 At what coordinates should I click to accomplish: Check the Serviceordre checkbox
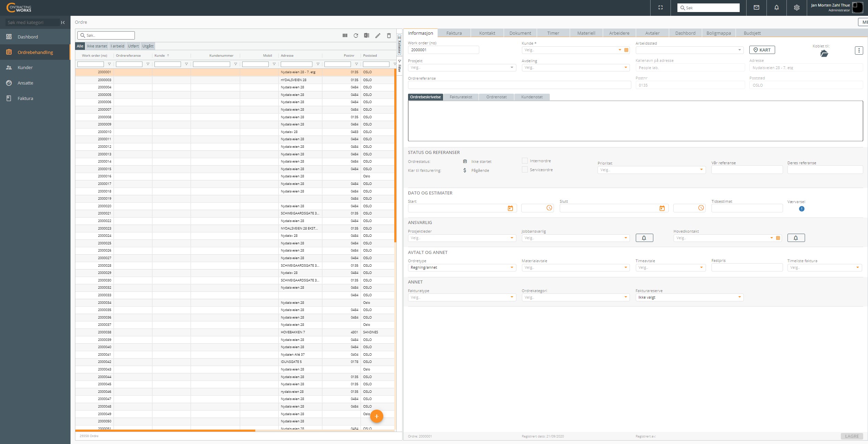coord(525,170)
